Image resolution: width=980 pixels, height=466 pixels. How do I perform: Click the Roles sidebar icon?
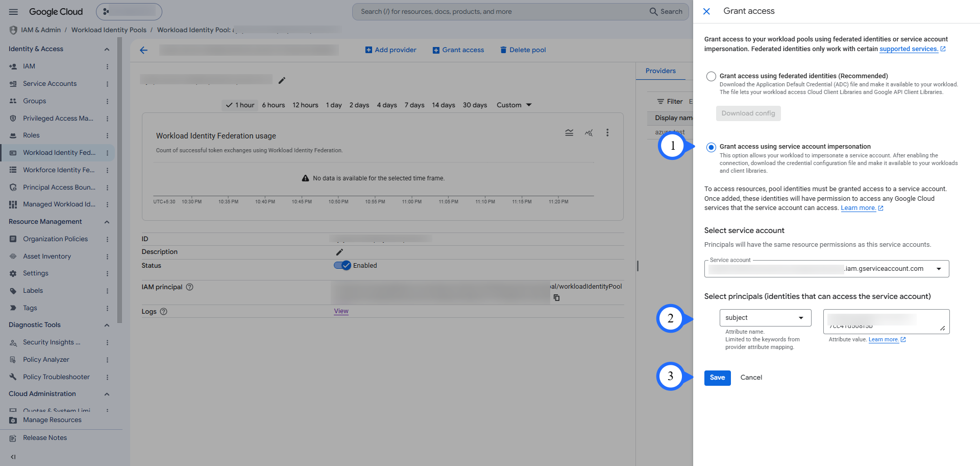point(13,135)
